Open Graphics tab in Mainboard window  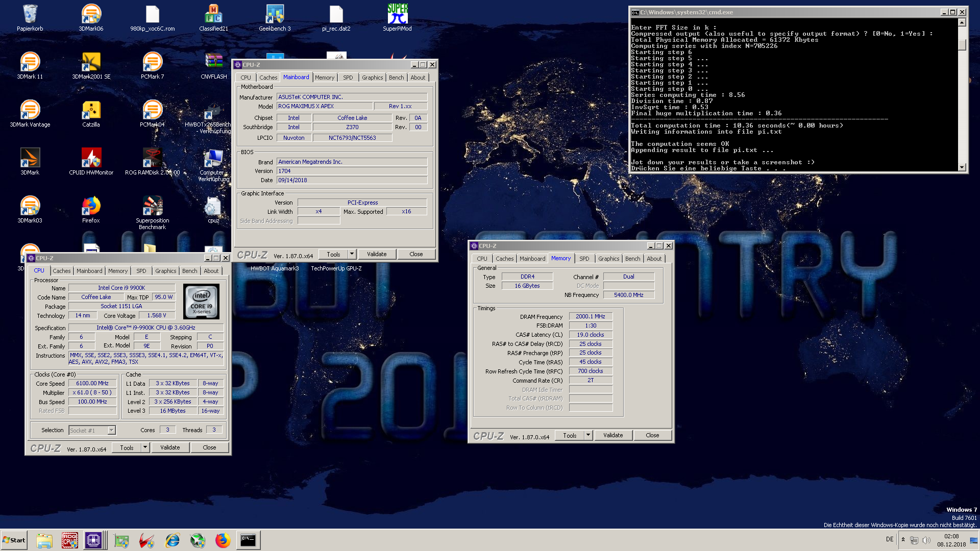pos(372,78)
